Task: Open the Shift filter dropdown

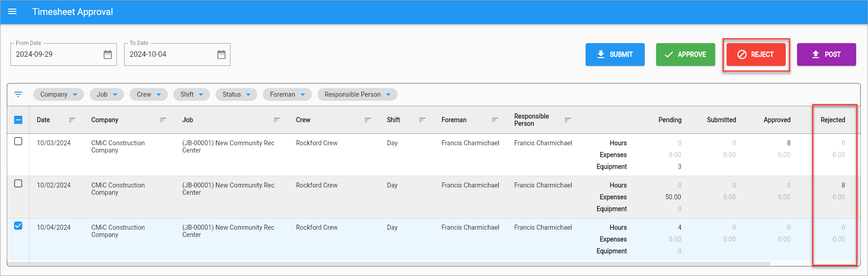Action: coord(191,94)
